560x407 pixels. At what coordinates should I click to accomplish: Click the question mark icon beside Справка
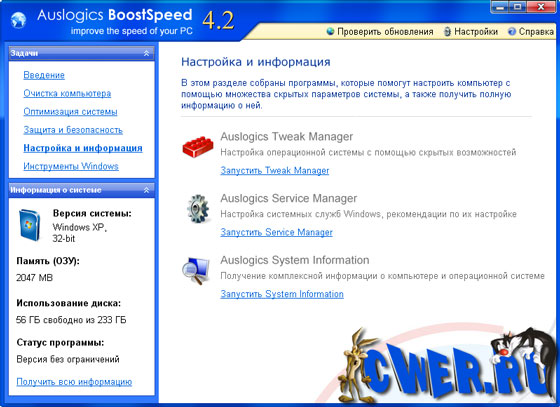(x=512, y=31)
